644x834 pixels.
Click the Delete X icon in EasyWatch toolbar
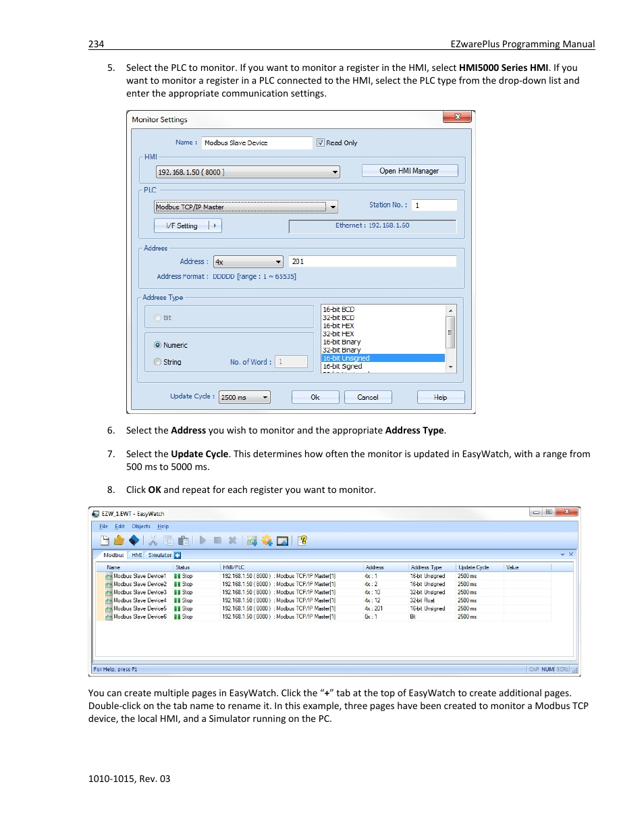click(x=232, y=540)
